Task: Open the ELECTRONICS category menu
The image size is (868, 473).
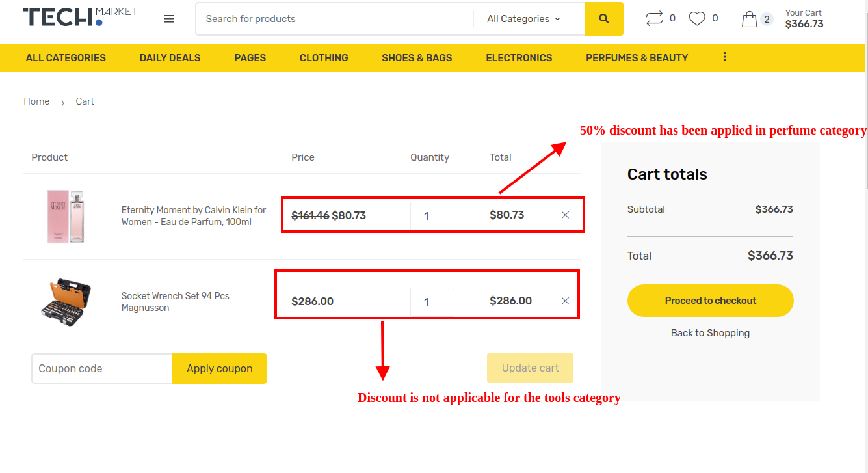Action: coord(519,57)
